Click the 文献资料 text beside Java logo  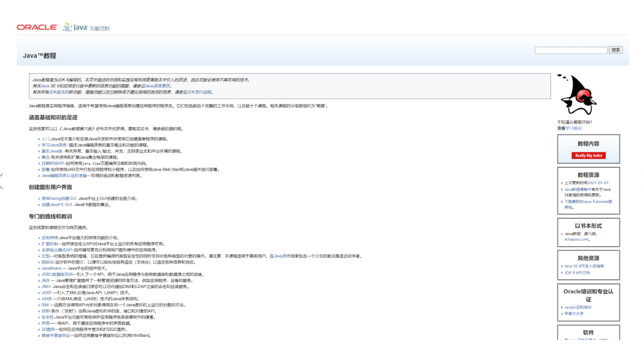[x=100, y=29]
